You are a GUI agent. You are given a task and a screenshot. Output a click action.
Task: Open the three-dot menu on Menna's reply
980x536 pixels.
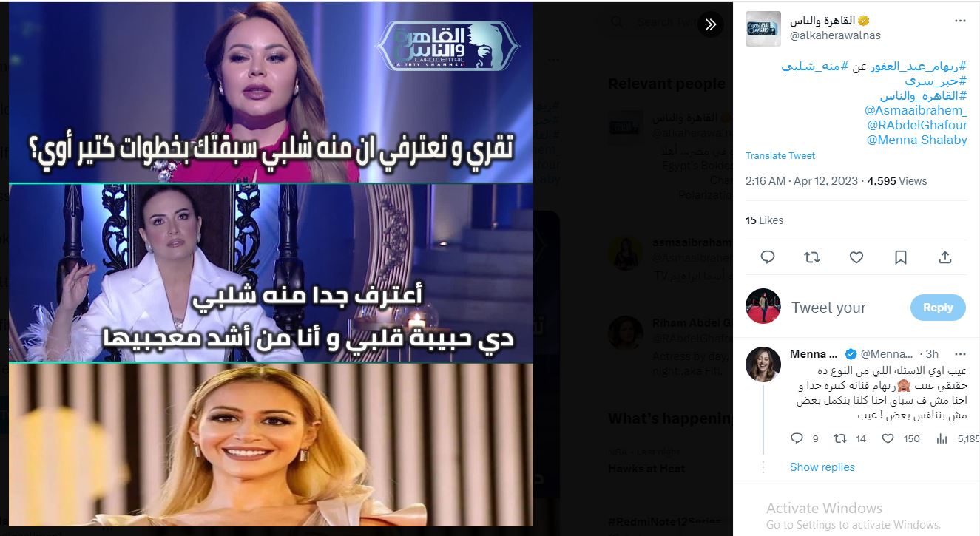coord(960,354)
